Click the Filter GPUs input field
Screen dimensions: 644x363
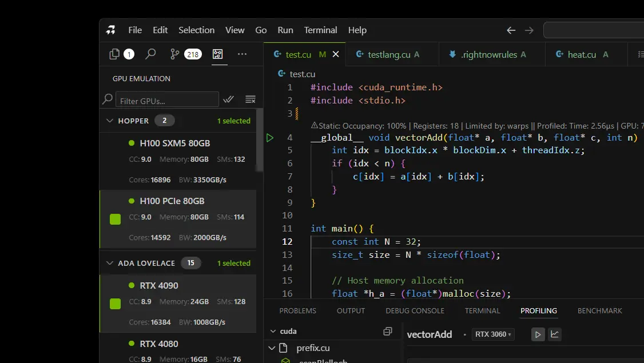coord(167,101)
